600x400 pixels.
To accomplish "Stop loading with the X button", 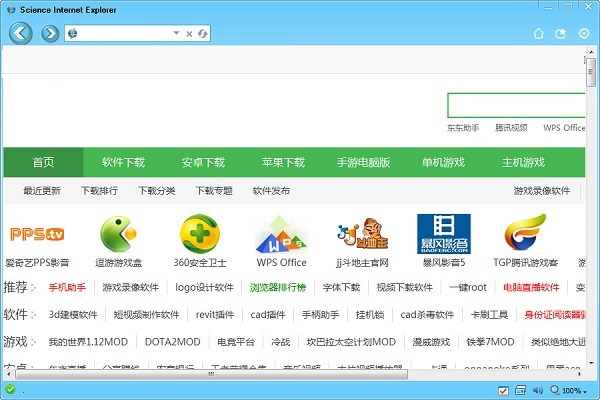I will (x=189, y=34).
